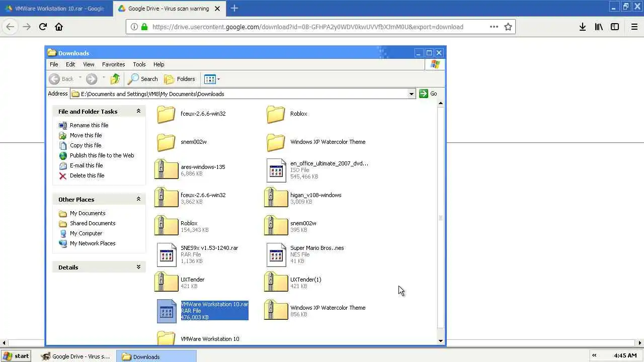Switch to Google Drive taskbar button
The width and height of the screenshot is (644, 362).
(x=76, y=356)
